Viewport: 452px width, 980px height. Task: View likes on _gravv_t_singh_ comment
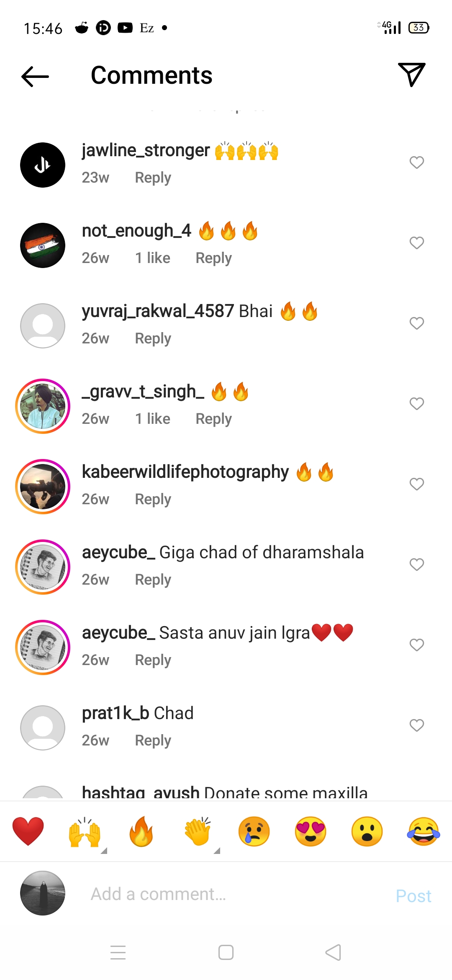[x=153, y=419]
